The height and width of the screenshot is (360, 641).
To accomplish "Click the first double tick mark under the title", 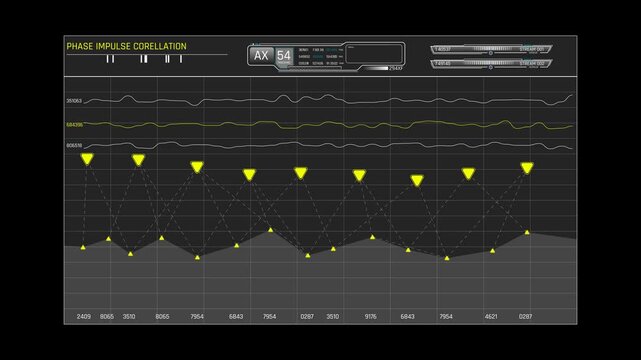I will click(110, 59).
